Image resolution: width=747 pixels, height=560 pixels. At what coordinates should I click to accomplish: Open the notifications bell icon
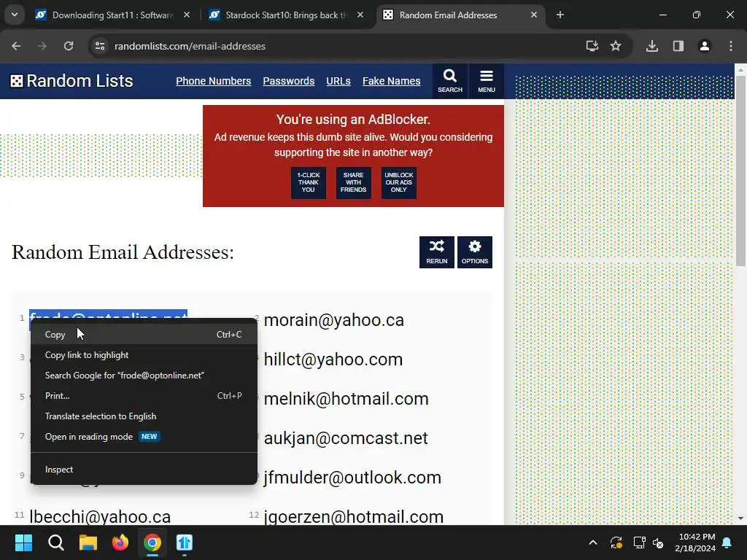(727, 542)
